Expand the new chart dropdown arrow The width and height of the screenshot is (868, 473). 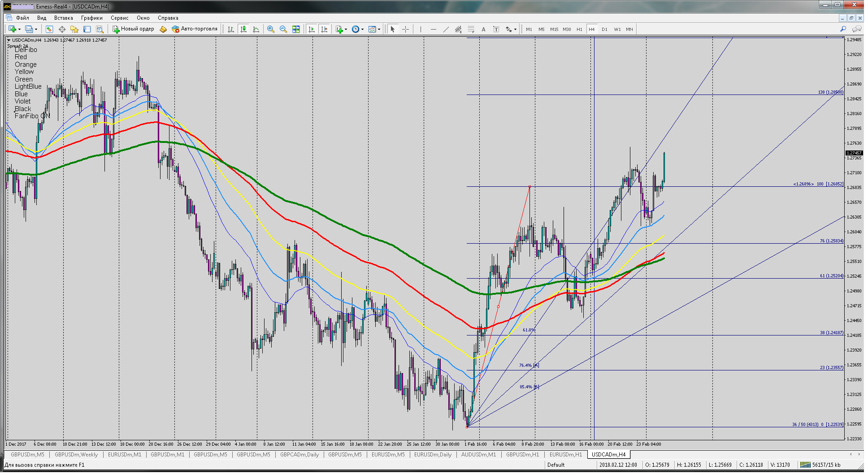[x=19, y=30]
